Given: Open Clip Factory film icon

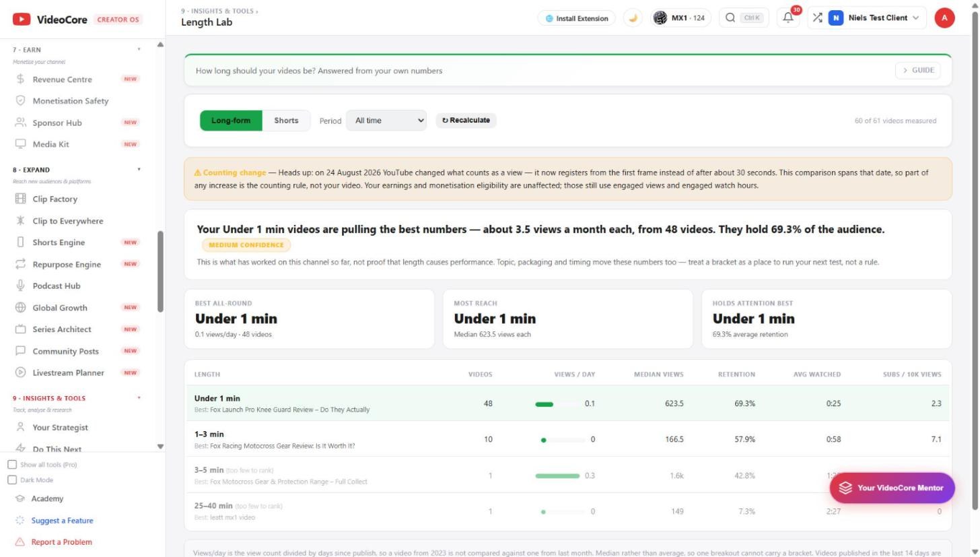Looking at the screenshot, I should coord(20,199).
